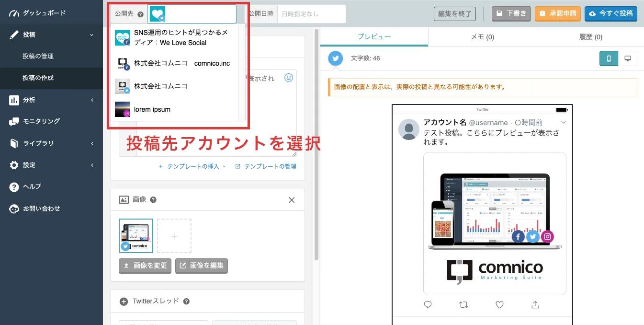This screenshot has width=644, height=325.
Task: Open the テンプレートの管理 link
Action: [x=266, y=166]
